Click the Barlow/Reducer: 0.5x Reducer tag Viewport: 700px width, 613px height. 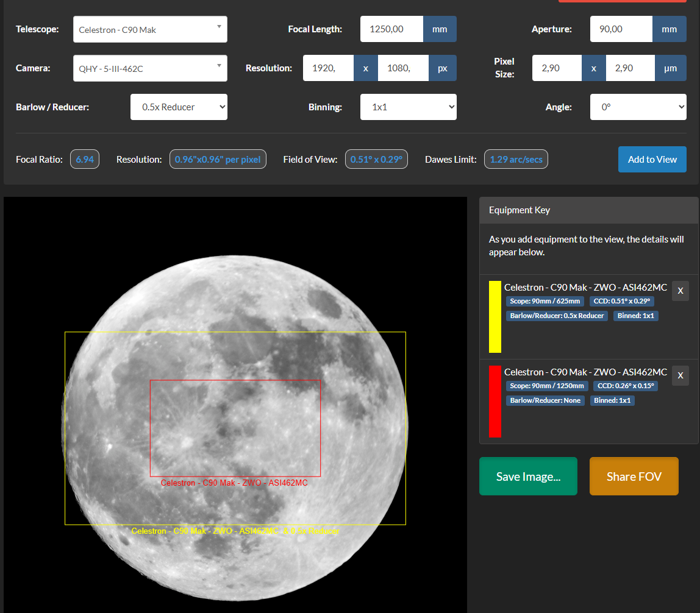point(557,316)
